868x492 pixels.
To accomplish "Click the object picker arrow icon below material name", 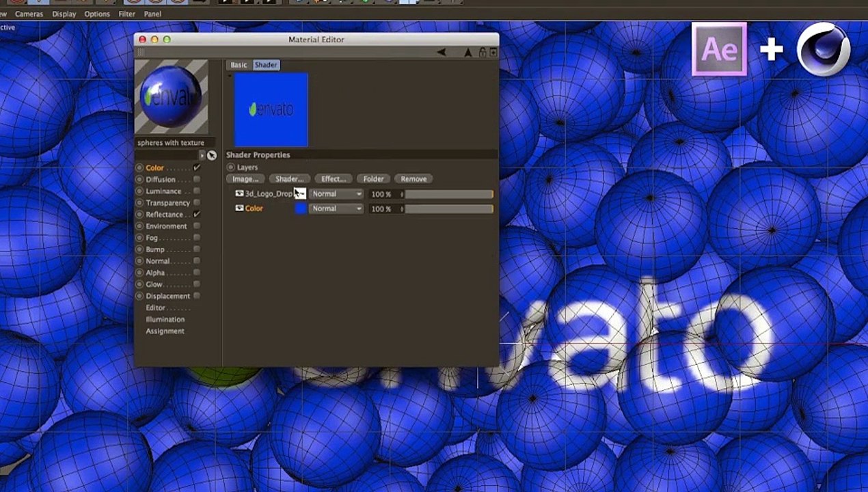I will [x=211, y=155].
